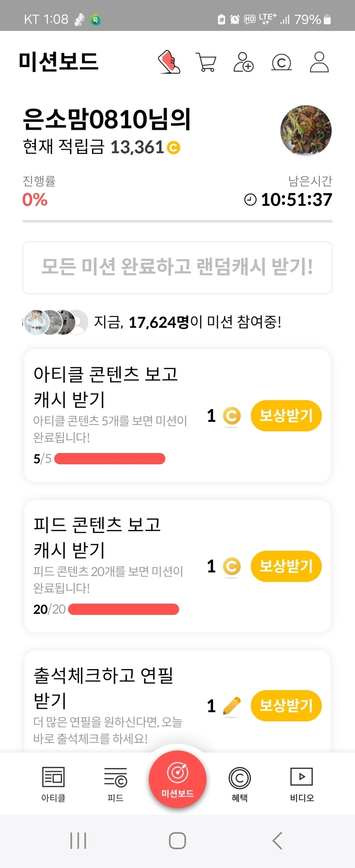Tap the round food profile photo

click(x=306, y=130)
